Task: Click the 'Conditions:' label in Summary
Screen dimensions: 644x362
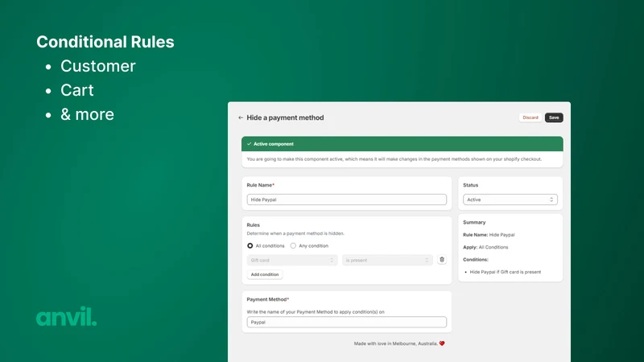Action: coord(476,260)
